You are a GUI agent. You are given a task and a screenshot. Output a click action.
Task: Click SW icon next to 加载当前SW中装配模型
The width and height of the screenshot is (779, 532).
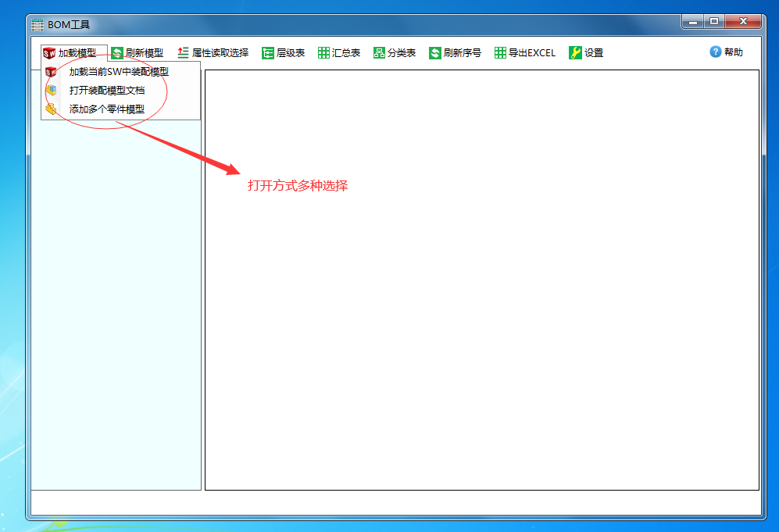[x=51, y=72]
